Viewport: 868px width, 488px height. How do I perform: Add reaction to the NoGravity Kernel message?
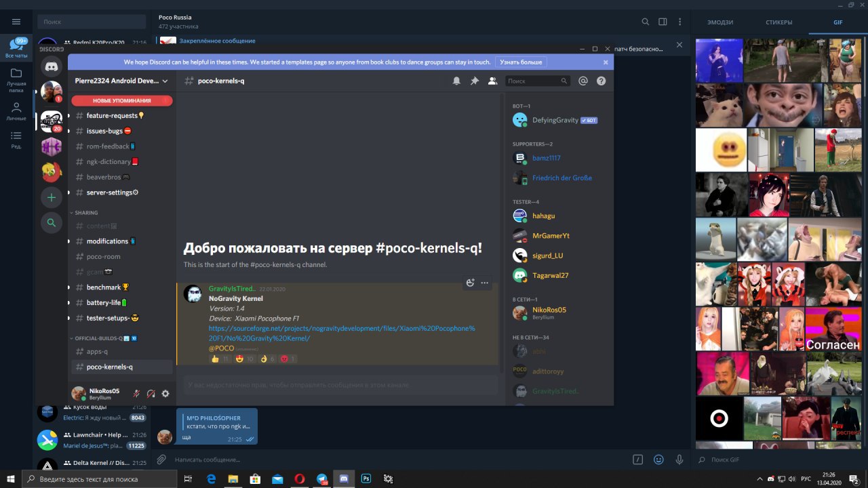471,283
